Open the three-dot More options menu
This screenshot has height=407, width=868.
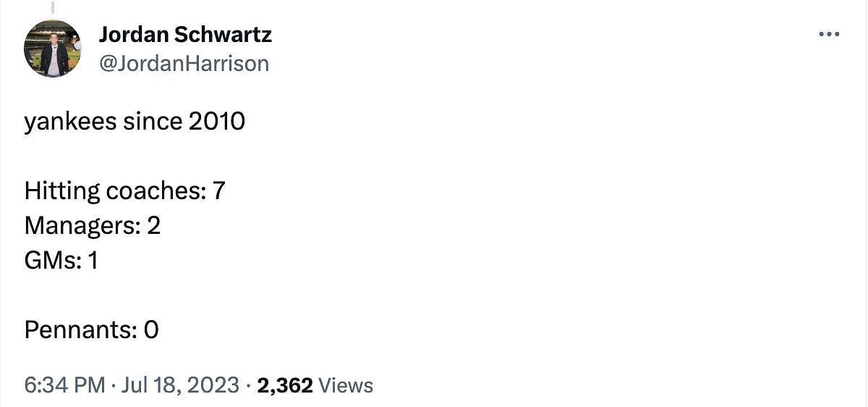coord(828,34)
